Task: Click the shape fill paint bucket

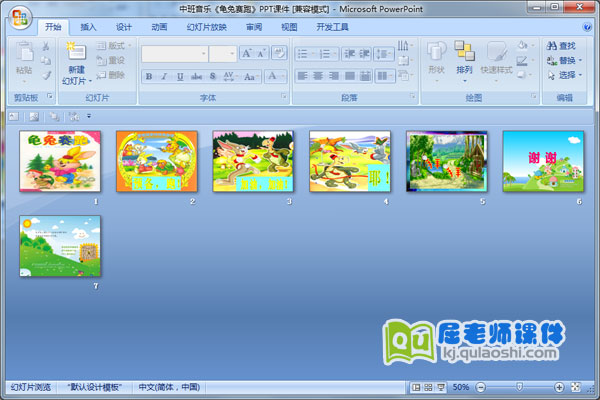Action: click(x=524, y=46)
